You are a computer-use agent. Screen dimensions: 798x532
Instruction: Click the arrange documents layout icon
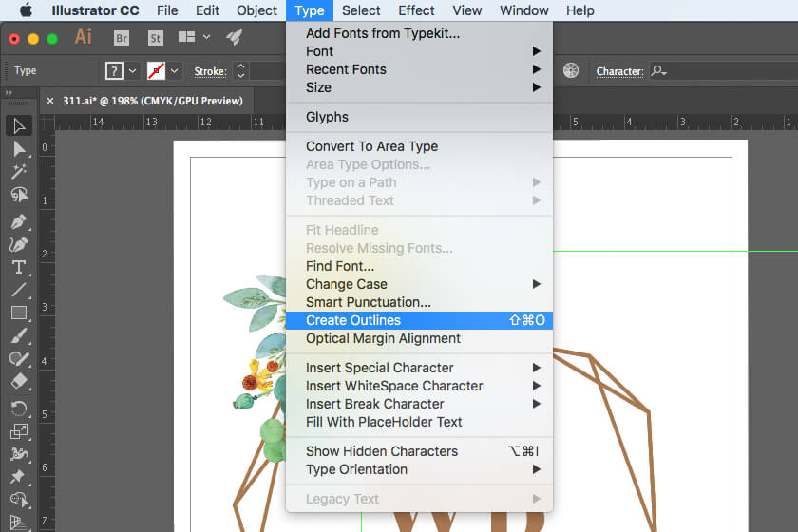187,37
